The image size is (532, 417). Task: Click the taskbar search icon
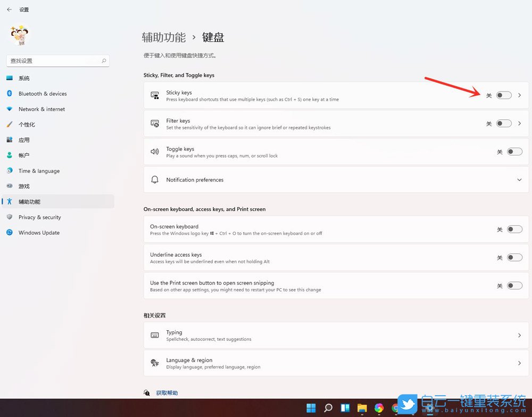click(328, 408)
